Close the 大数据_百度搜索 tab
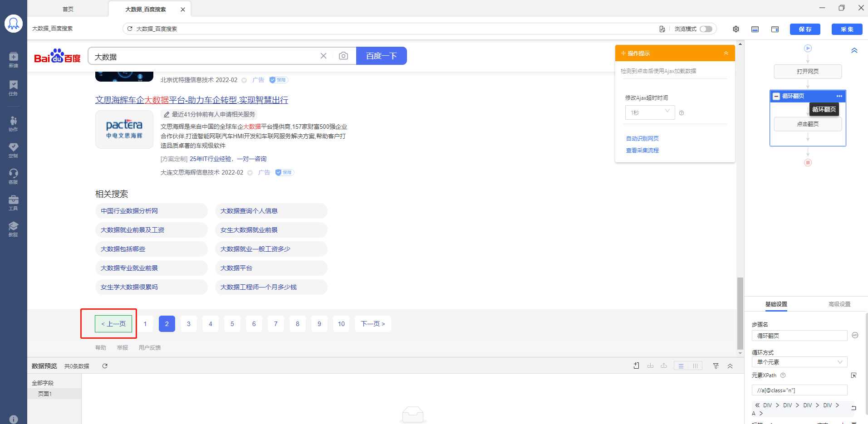This screenshot has height=424, width=868. [x=183, y=10]
